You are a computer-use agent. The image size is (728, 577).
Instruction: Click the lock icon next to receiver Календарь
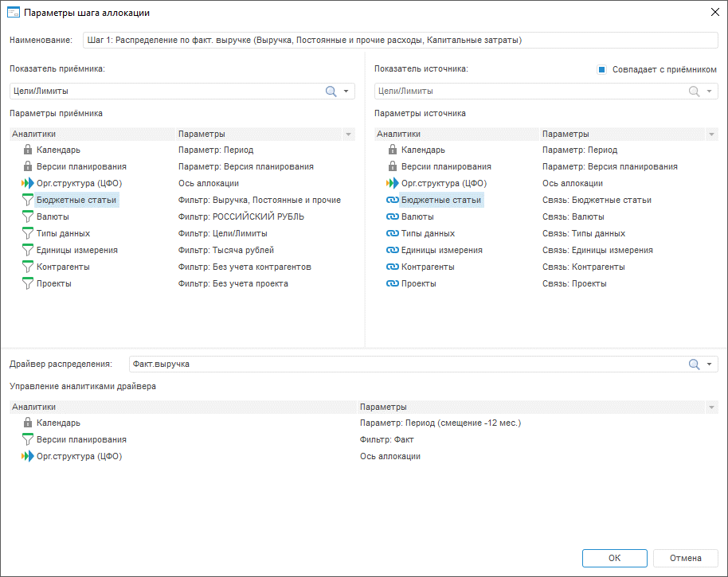pos(27,150)
